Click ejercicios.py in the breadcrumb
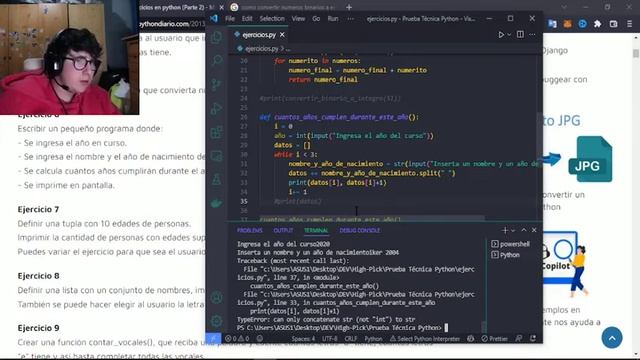The width and height of the screenshot is (640, 360). coord(262,49)
